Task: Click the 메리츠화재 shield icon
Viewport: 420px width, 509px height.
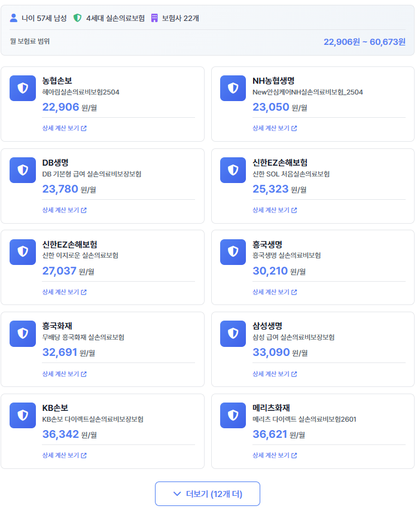Action: (233, 416)
